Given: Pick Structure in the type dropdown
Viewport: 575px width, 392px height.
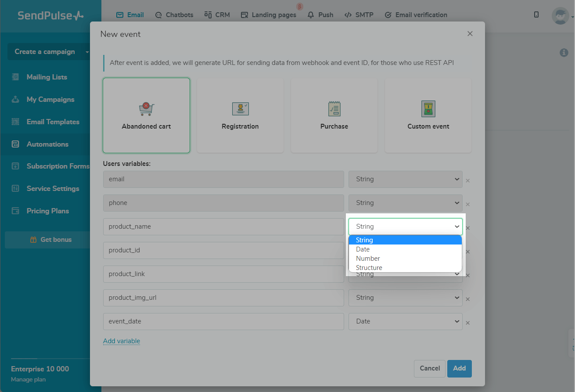Looking at the screenshot, I should (369, 268).
